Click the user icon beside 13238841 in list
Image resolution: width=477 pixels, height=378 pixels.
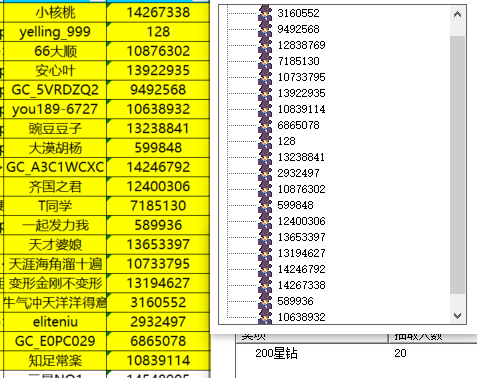click(x=265, y=157)
